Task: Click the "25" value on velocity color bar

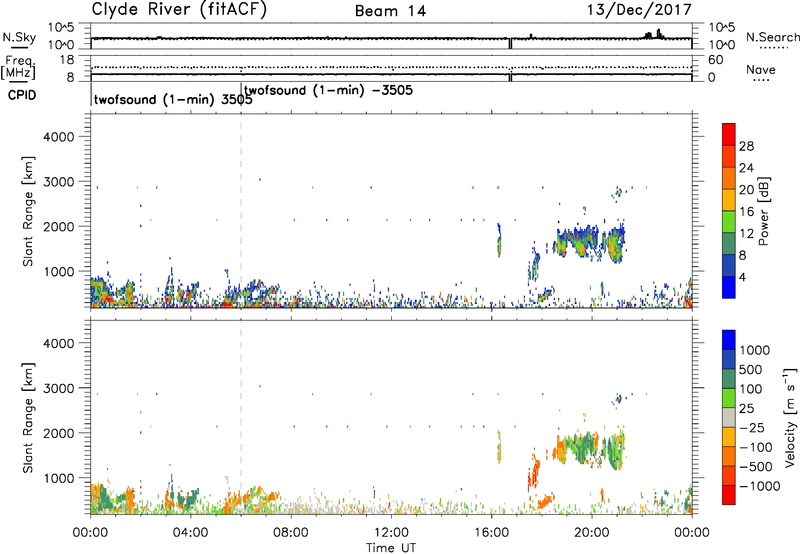Action: point(747,409)
